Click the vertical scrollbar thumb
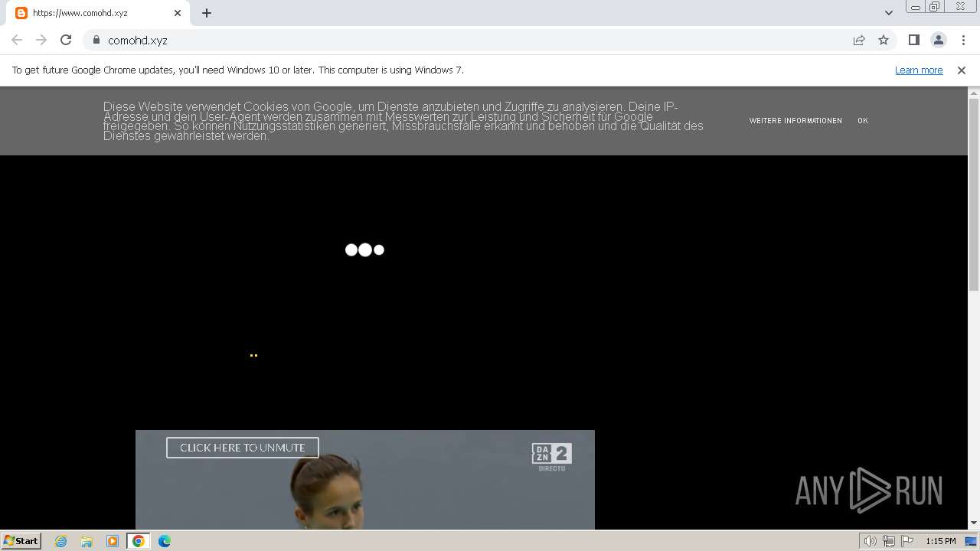Screen dimensions: 980x551 click(x=974, y=194)
